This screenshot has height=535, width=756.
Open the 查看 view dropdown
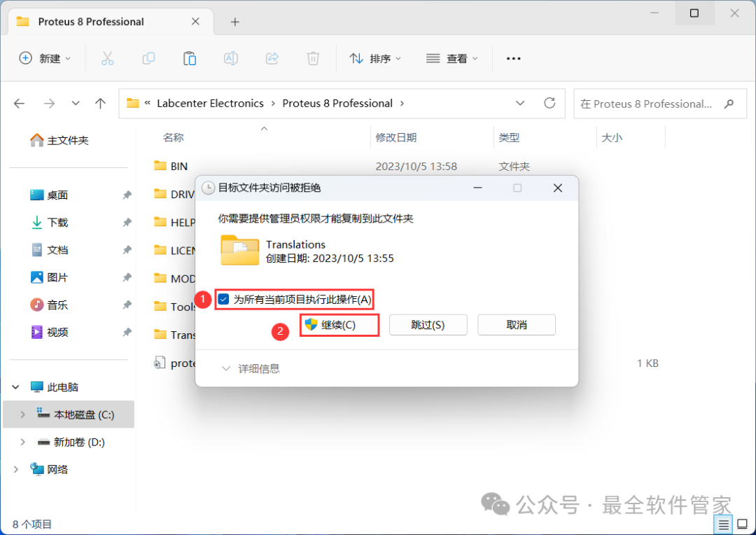pos(451,58)
